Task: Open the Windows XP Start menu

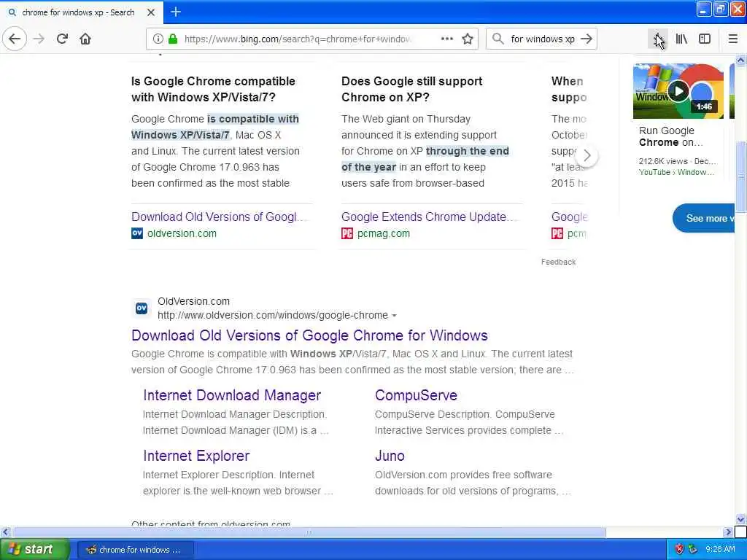Action: (x=34, y=550)
